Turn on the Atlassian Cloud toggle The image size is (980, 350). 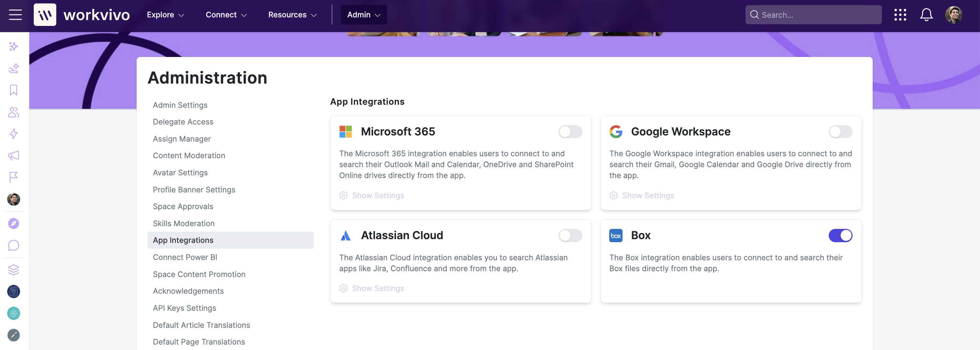point(570,236)
